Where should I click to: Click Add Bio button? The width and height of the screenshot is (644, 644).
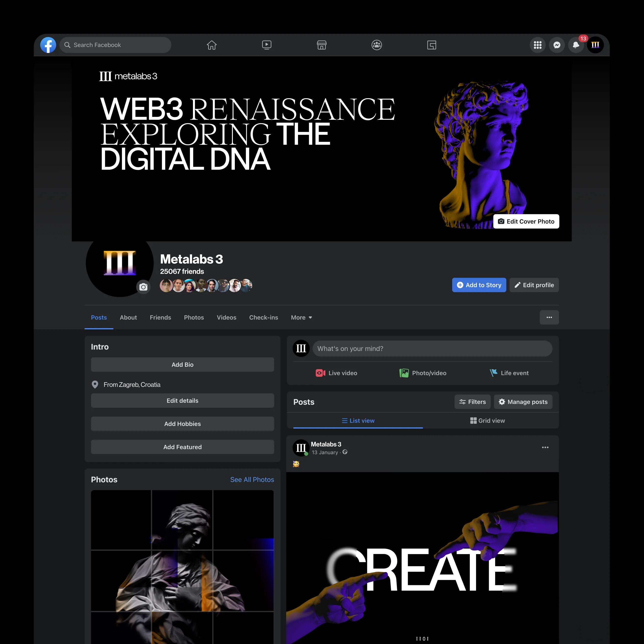(183, 365)
